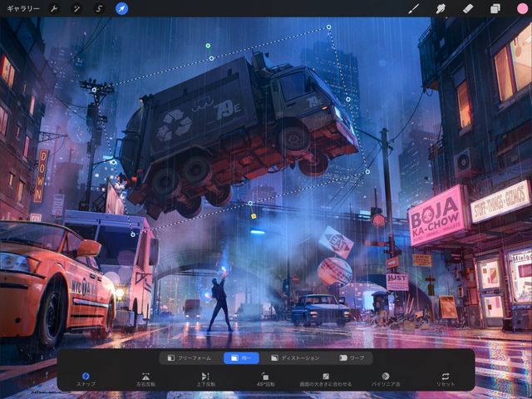Switch to フリーフォーム transform mode
This screenshot has width=532, height=399.
click(x=190, y=358)
